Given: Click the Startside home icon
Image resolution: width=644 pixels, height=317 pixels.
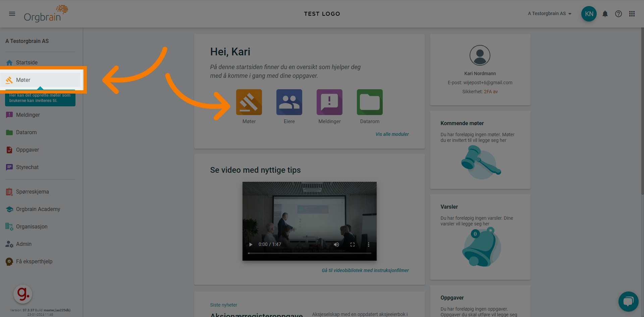Looking at the screenshot, I should pos(9,63).
